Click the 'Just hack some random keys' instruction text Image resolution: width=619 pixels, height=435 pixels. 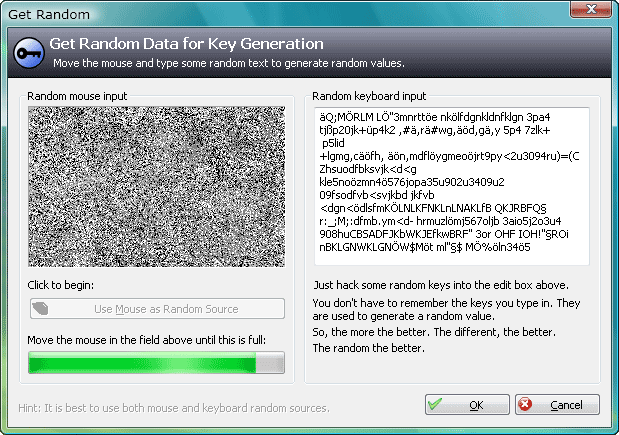tap(441, 285)
